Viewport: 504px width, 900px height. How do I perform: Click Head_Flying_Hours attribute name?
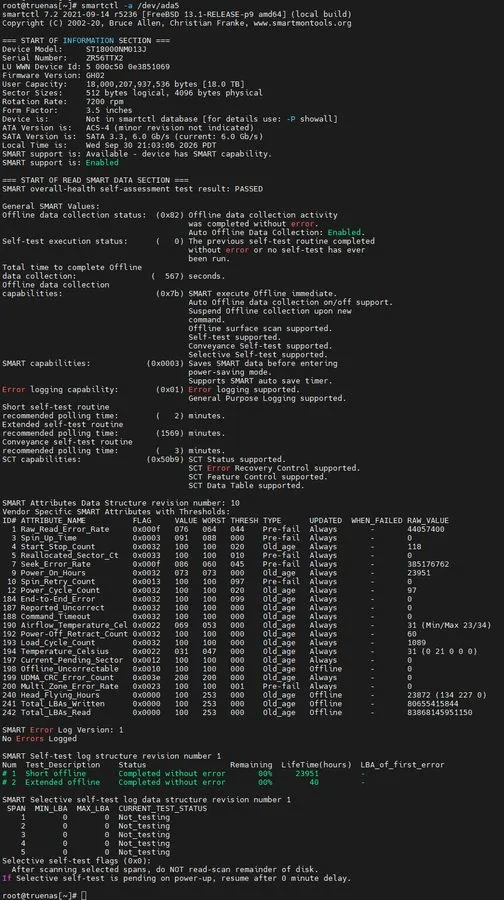[x=60, y=695]
